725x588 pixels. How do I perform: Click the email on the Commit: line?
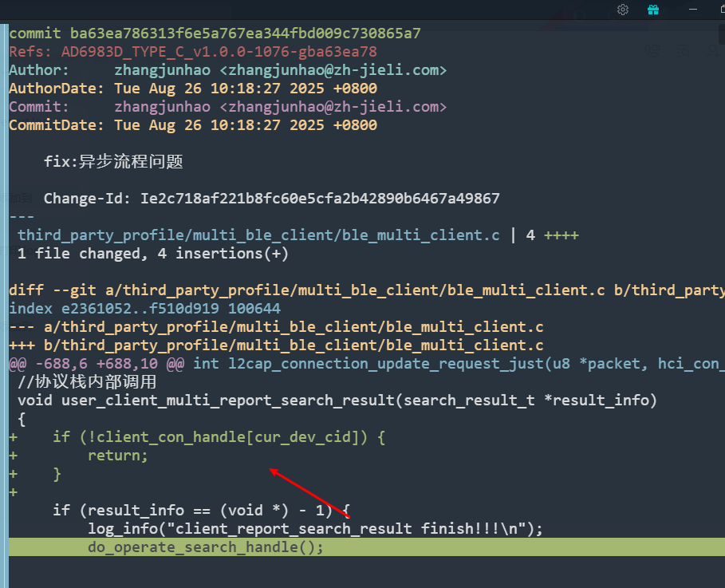[333, 107]
